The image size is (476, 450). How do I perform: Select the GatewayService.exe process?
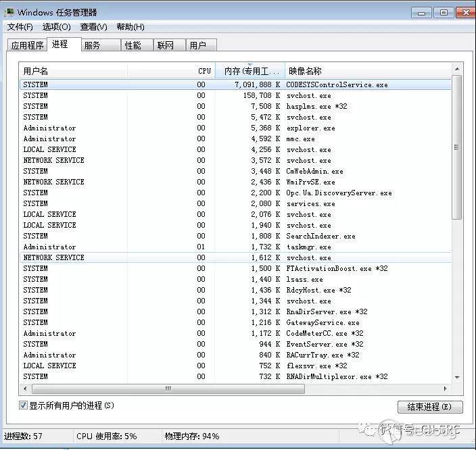coord(235,322)
